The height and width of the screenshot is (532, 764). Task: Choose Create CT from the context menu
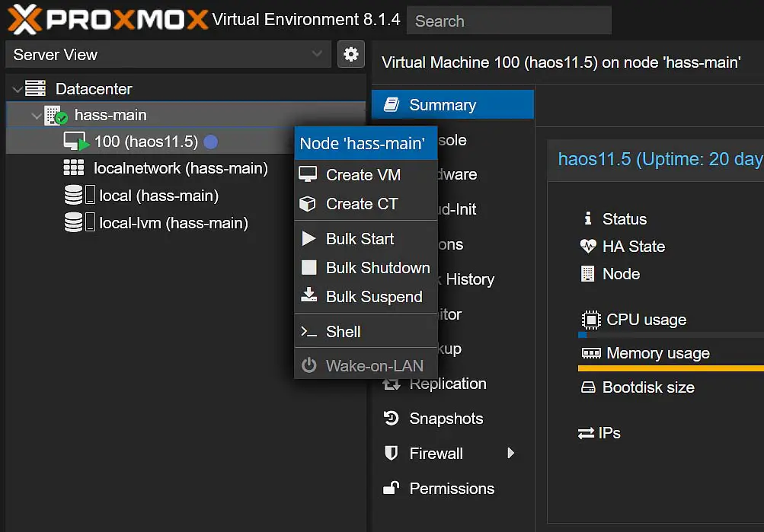(366, 203)
